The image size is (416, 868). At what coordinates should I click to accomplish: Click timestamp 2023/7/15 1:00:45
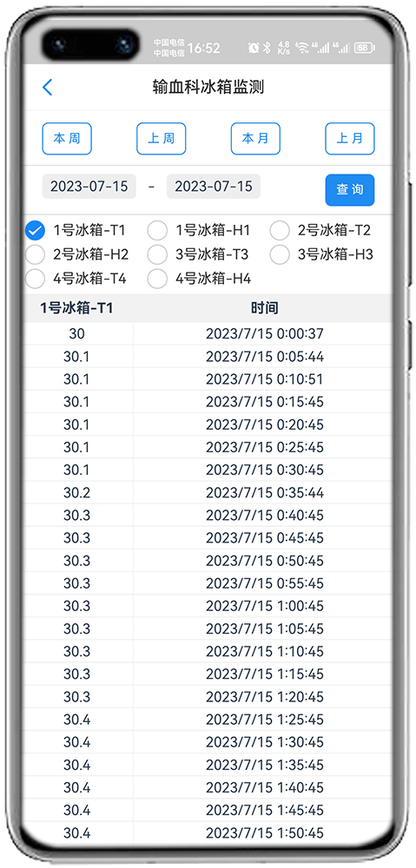[265, 606]
